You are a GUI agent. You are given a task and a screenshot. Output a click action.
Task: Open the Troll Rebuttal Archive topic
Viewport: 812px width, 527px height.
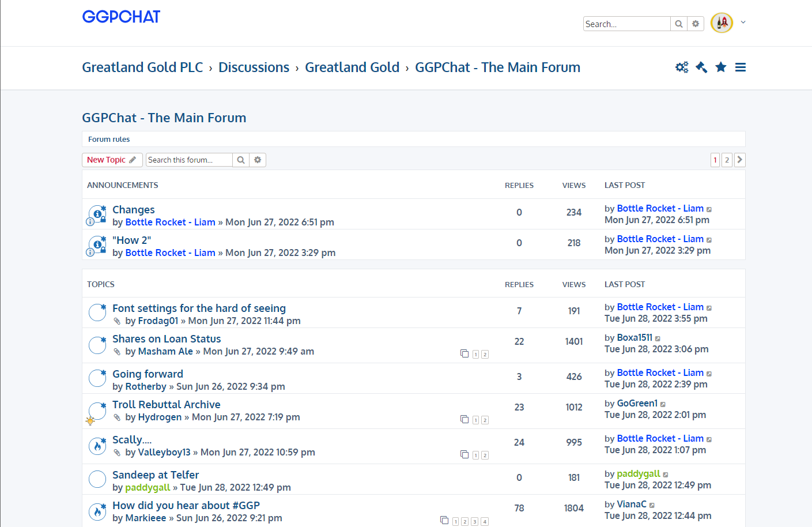[166, 405]
